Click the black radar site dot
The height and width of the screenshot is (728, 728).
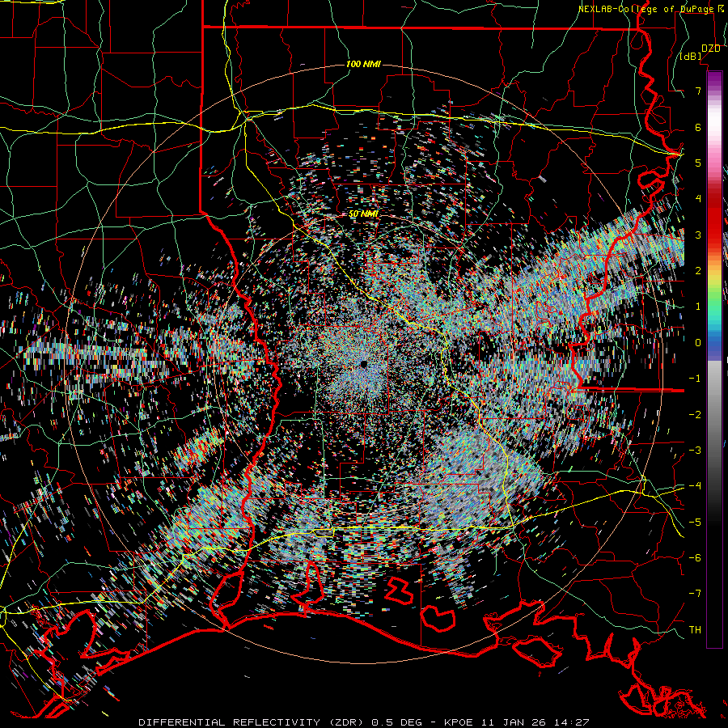click(363, 363)
